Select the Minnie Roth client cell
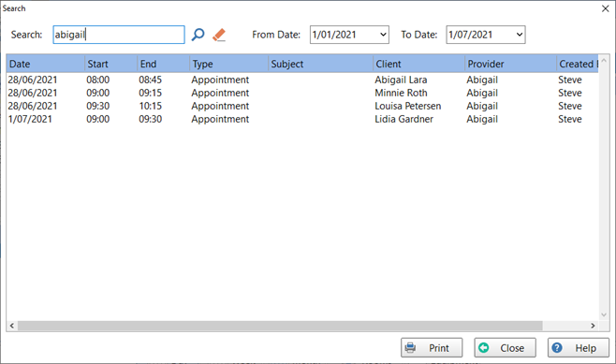The width and height of the screenshot is (616, 364). tap(401, 93)
